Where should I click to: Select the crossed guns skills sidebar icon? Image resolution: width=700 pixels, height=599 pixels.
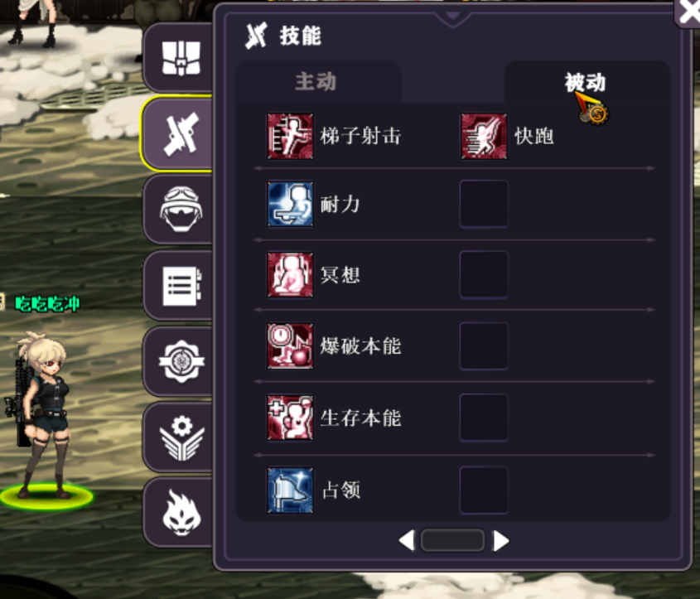[x=181, y=133]
